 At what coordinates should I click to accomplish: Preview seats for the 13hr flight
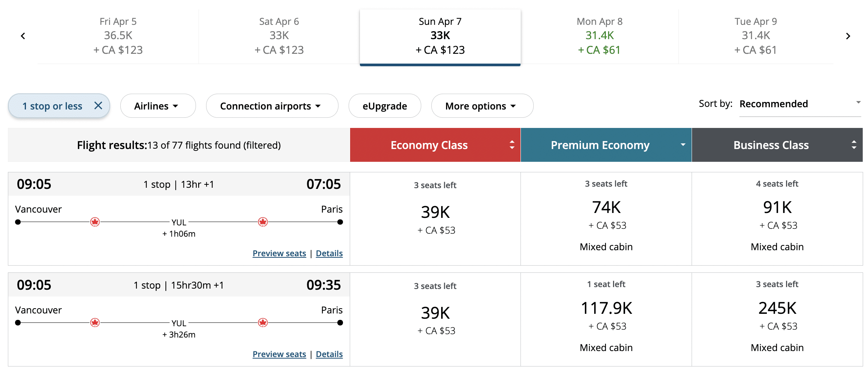pyautogui.click(x=279, y=254)
